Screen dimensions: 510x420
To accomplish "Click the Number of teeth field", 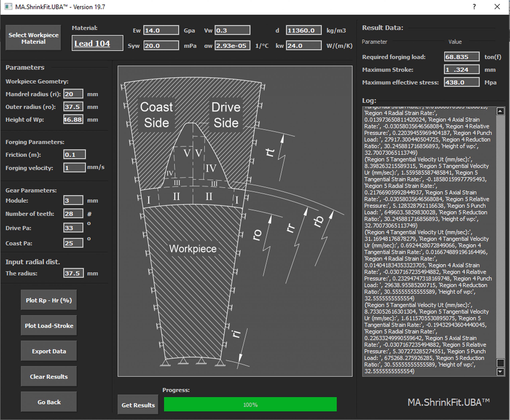I will [73, 214].
